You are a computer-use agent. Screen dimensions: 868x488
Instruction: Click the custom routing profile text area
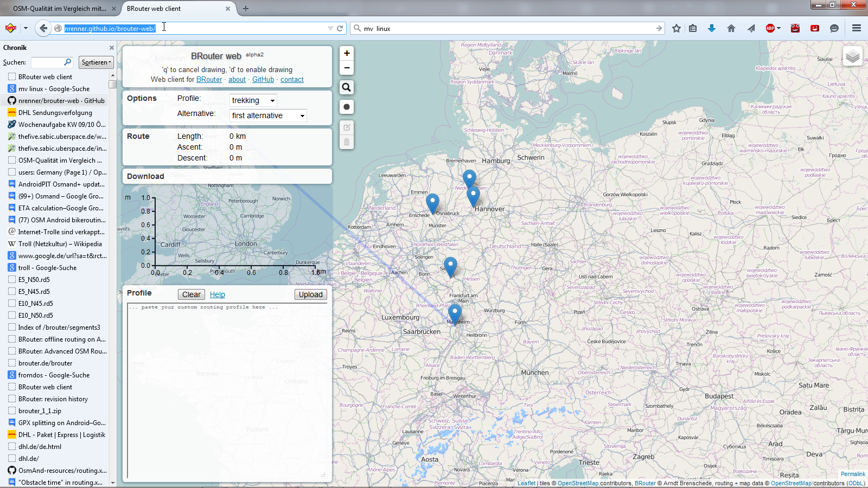(x=227, y=391)
